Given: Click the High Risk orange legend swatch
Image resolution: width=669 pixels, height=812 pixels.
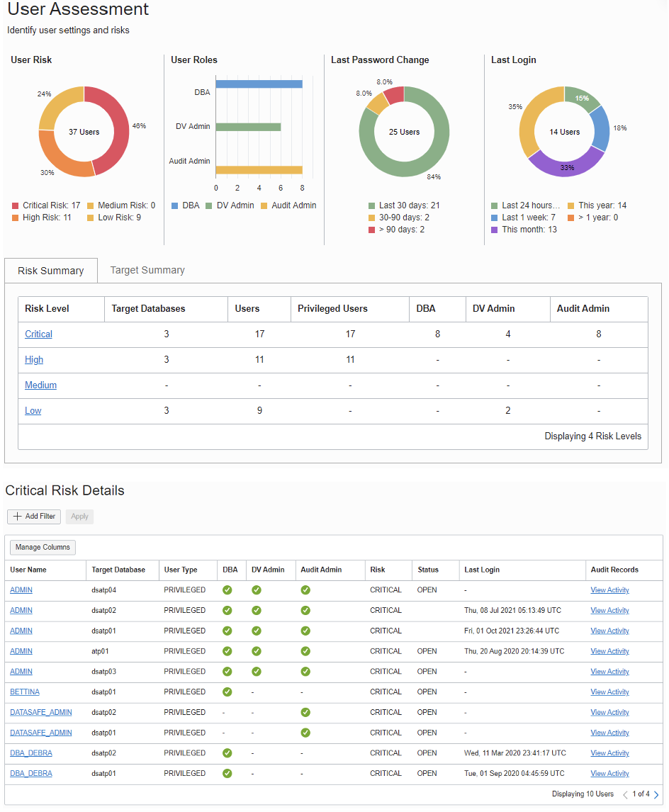Looking at the screenshot, I should click(16, 218).
